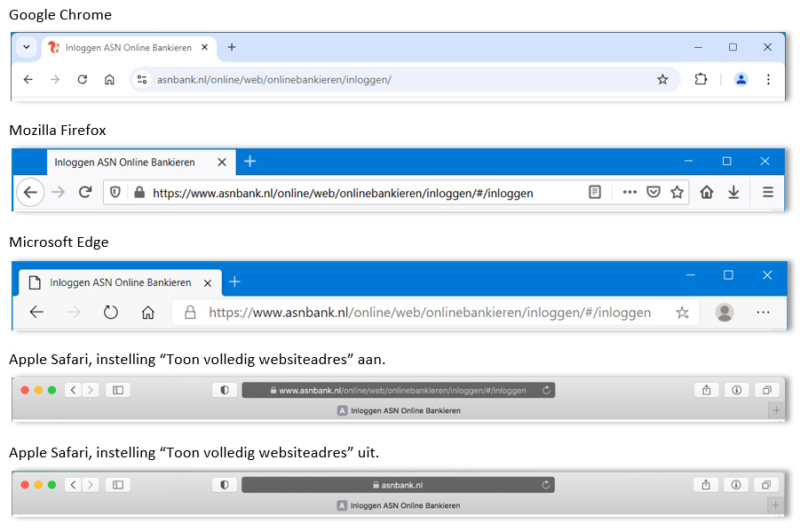Open info button in Safari showing short asnbank.nl address
800x532 pixels.
click(736, 485)
